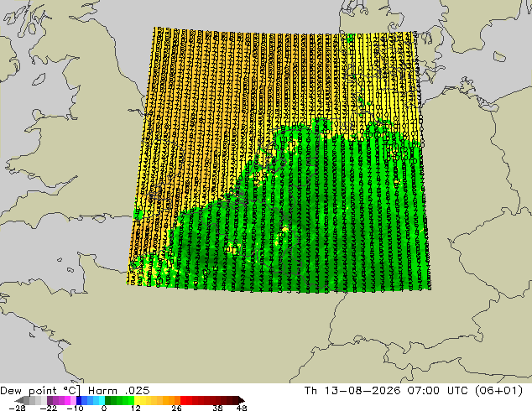Click the -22 label under the legend

(49, 408)
